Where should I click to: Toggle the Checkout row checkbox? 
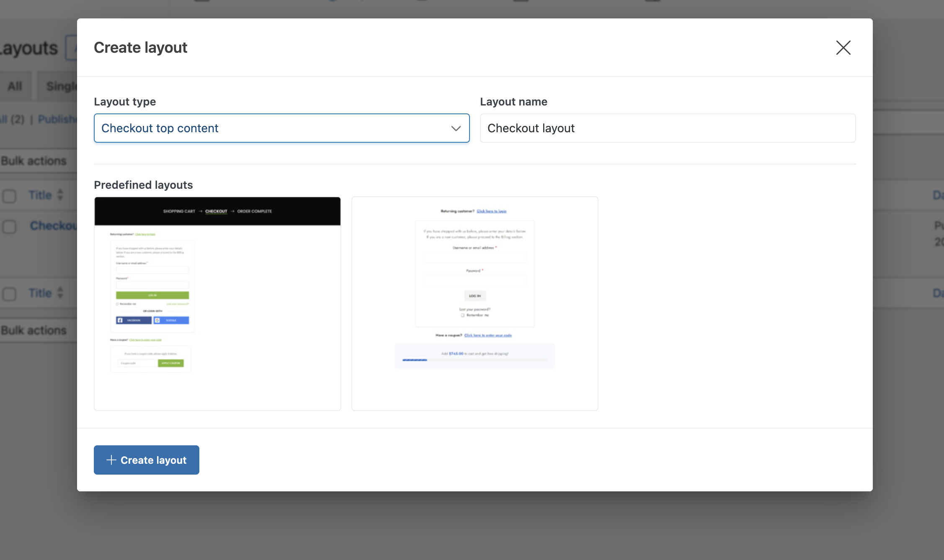pos(9,226)
